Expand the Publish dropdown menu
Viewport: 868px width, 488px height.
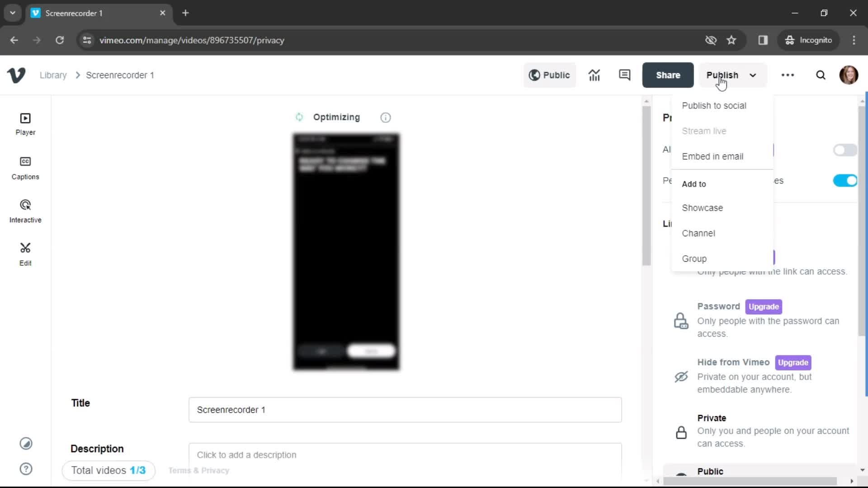pos(752,75)
